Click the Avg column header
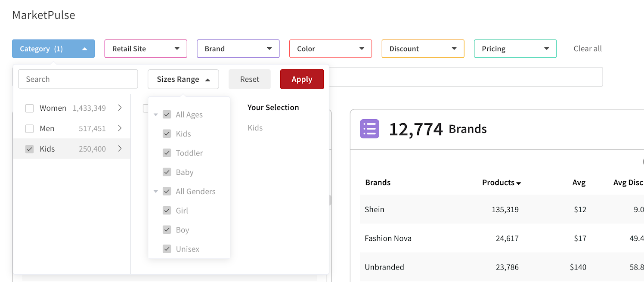Screen dimensions: 644x282 579,183
